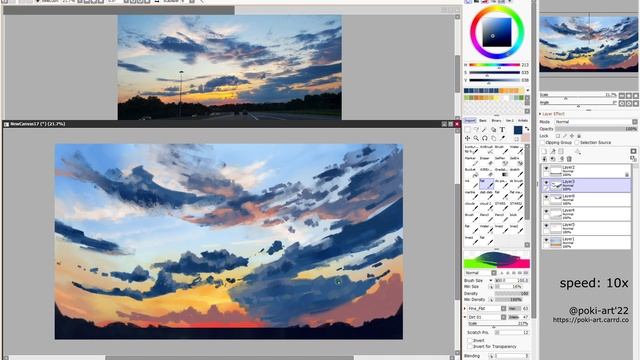Pick the blob brush
This screenshot has height=360, width=640.
[516, 218]
